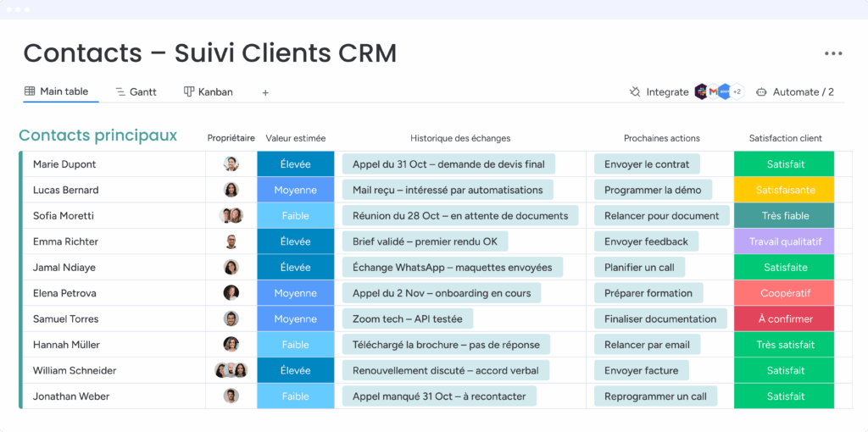
Task: Click the 'Programmer la démo' action
Action: [654, 190]
